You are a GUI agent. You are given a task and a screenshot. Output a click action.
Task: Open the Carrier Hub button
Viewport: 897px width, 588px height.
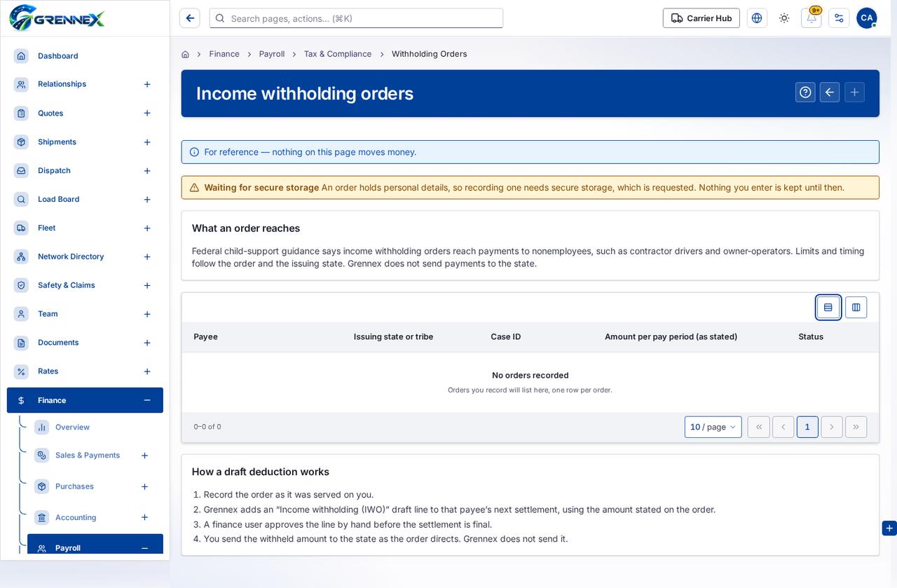point(701,18)
